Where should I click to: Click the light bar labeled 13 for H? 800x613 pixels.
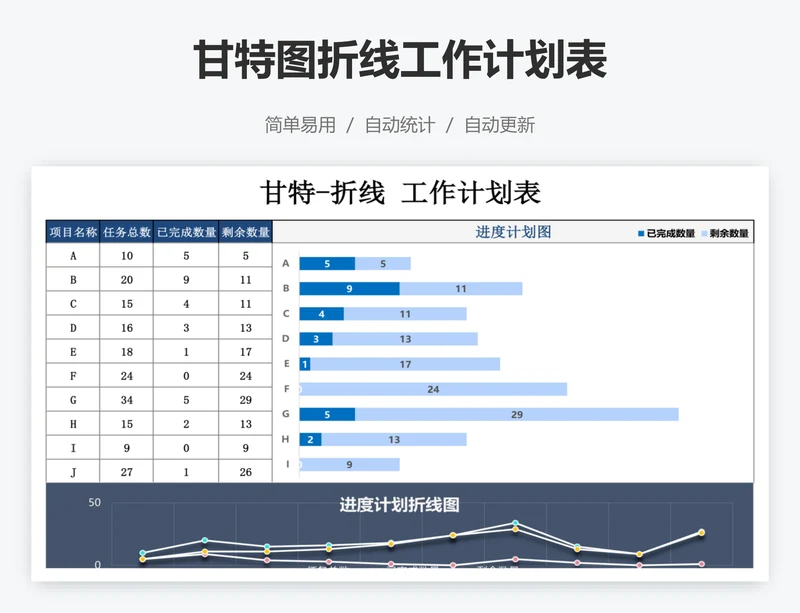(394, 439)
